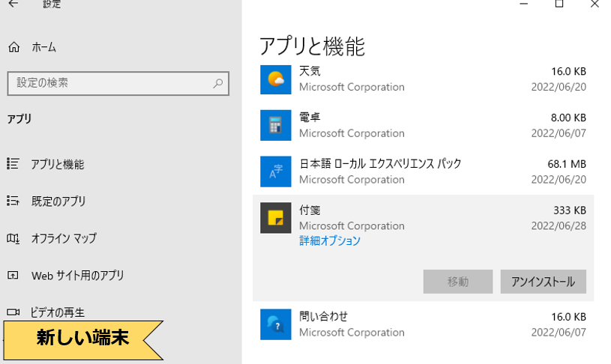Image resolution: width=611 pixels, height=364 pixels.
Task: Click the 設定の検索 search field
Action: 118,83
